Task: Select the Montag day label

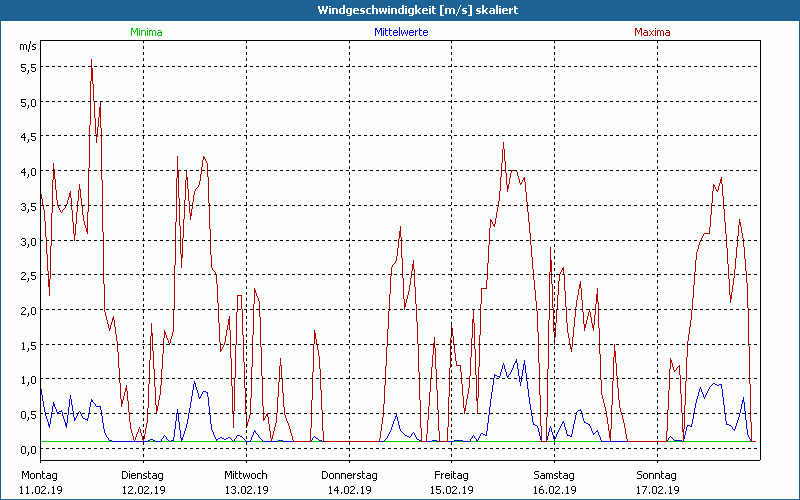Action: (40, 475)
